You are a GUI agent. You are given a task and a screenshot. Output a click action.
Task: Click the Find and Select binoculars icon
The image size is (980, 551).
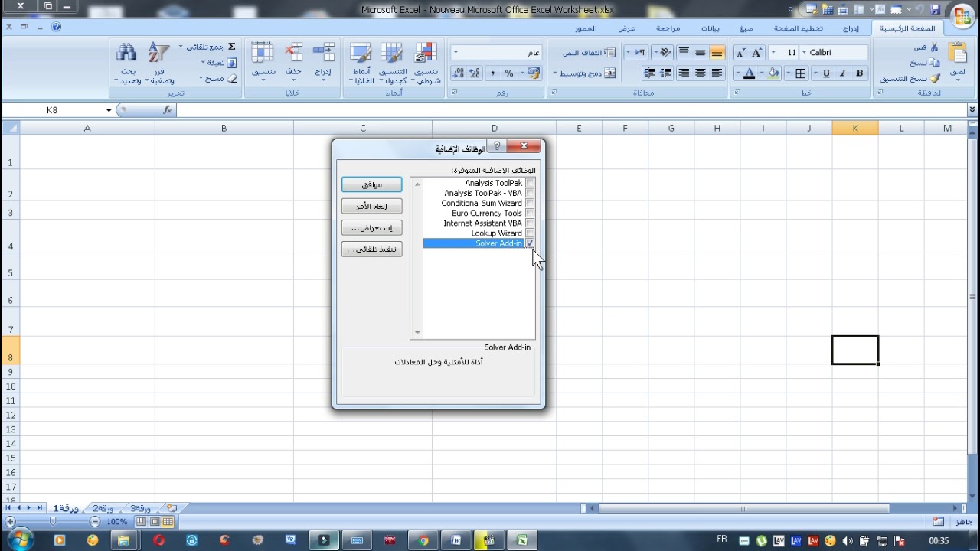click(126, 53)
